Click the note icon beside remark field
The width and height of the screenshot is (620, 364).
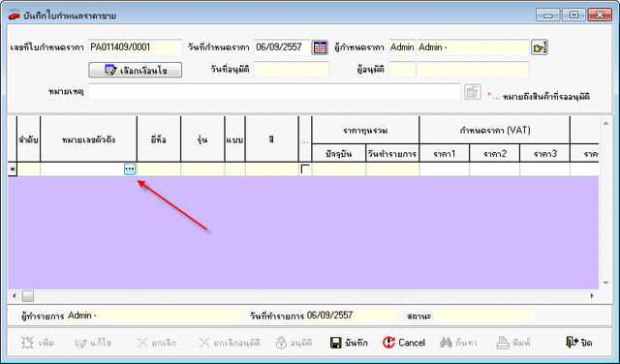click(x=472, y=93)
